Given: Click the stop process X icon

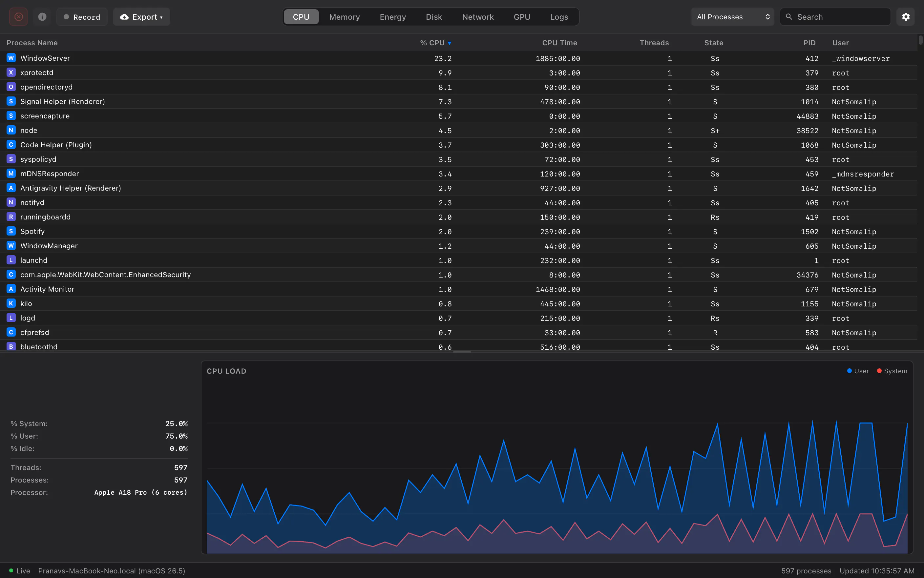Looking at the screenshot, I should (18, 17).
